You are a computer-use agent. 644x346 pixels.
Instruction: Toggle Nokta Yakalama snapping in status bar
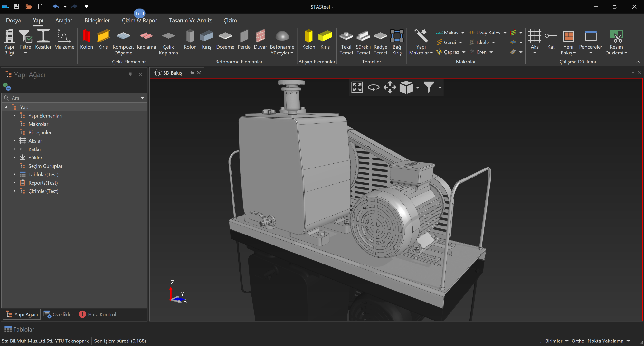tap(605, 341)
